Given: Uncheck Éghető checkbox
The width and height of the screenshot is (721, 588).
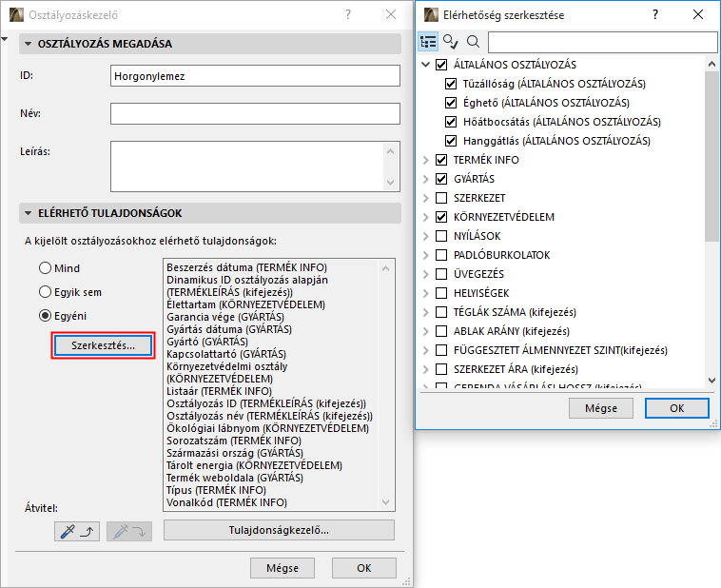Looking at the screenshot, I should (451, 103).
